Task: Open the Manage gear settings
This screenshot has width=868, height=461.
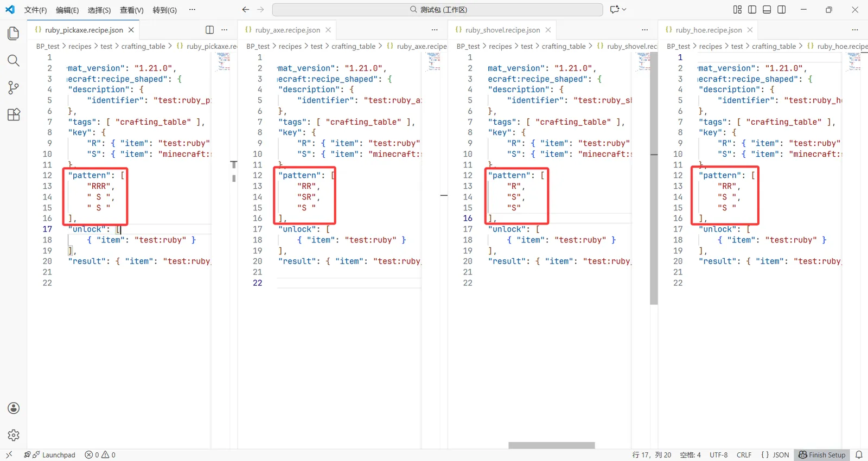Action: tap(14, 435)
